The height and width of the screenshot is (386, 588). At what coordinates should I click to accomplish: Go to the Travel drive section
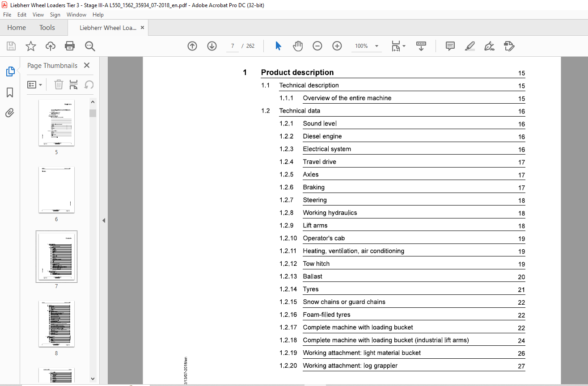tap(320, 162)
